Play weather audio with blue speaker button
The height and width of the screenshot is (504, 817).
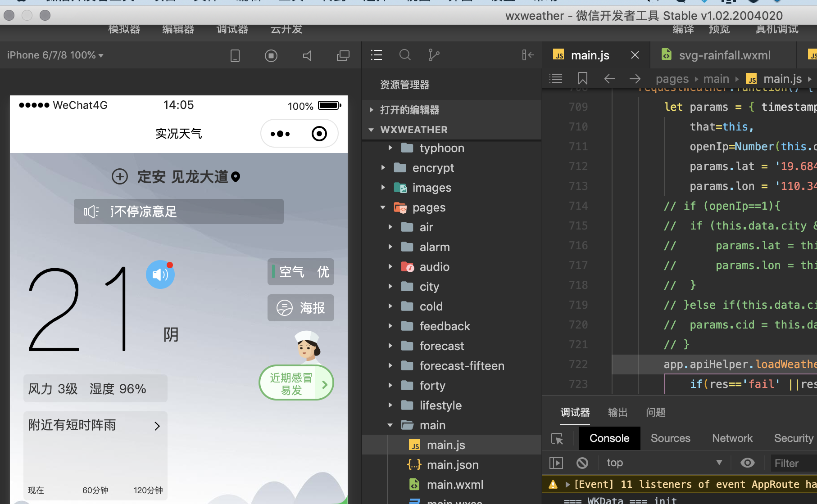(160, 274)
